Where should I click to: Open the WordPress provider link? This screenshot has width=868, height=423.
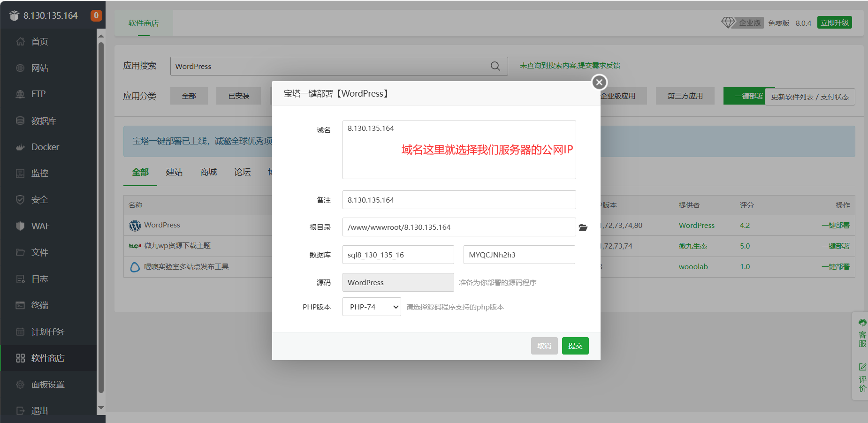point(697,226)
